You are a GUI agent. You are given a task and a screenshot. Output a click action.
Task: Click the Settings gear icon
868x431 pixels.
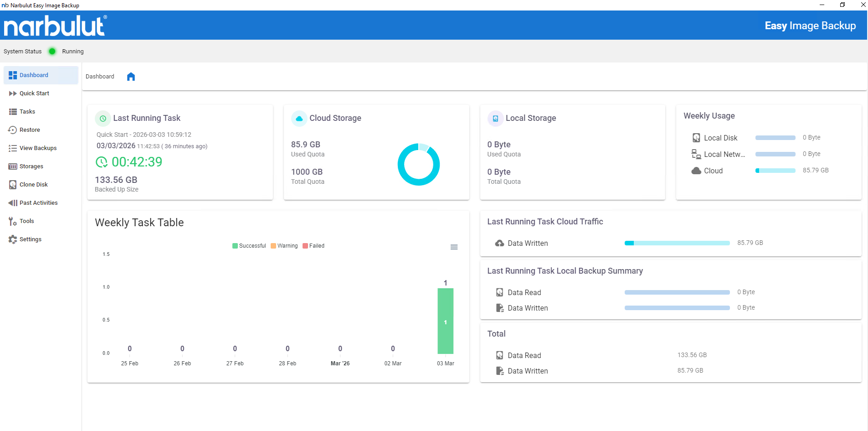(x=13, y=239)
